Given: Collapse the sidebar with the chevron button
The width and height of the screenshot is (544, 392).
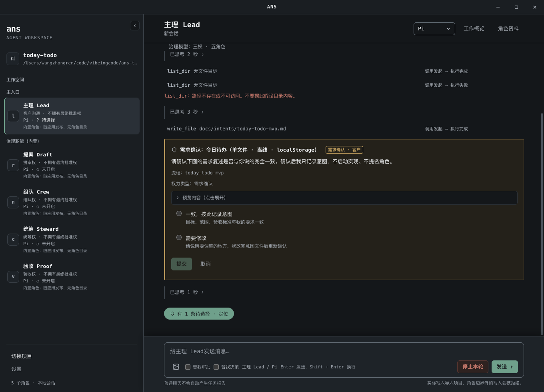Looking at the screenshot, I should tap(135, 26).
